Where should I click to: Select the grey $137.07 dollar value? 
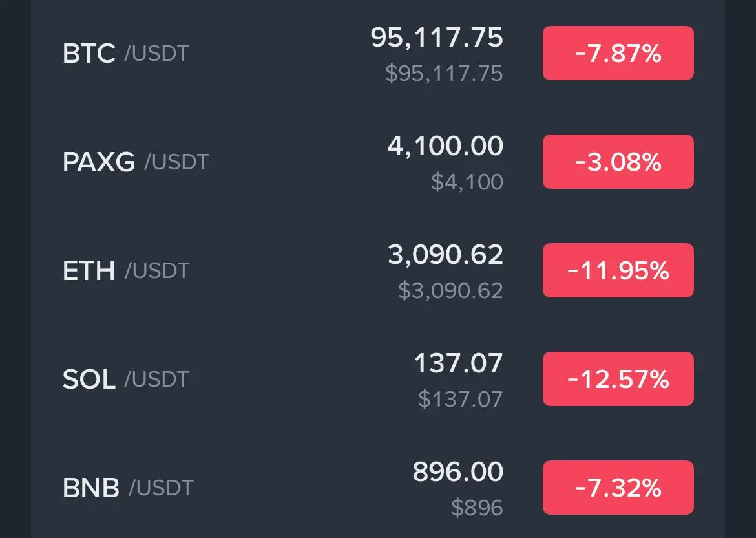[460, 399]
